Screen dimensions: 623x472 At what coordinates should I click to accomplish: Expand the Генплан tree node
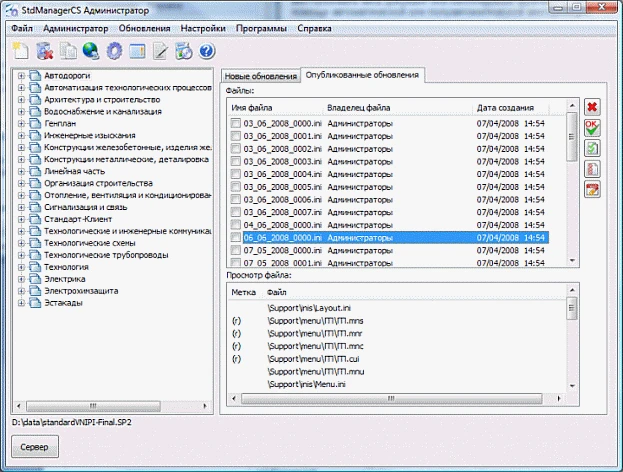click(x=21, y=124)
